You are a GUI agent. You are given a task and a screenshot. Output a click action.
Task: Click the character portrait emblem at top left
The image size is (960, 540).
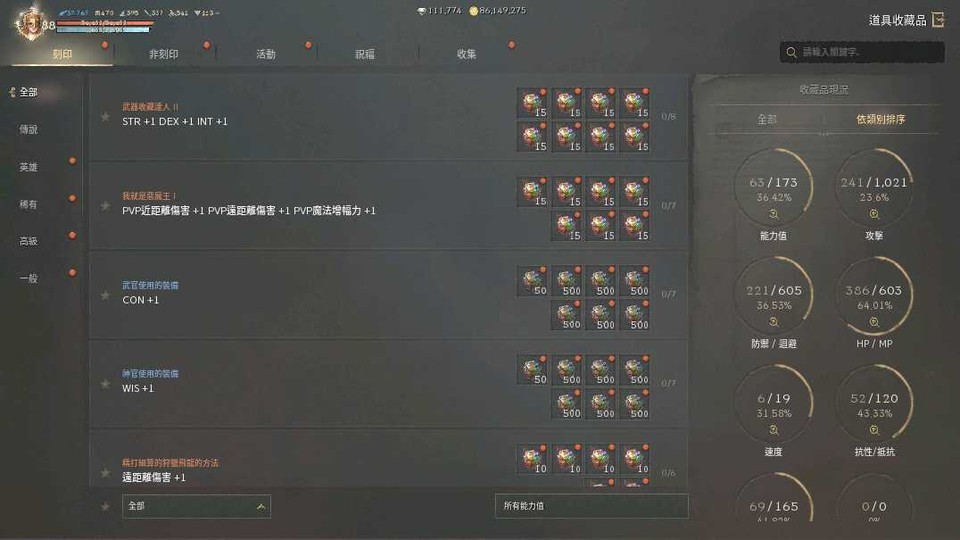(x=31, y=23)
